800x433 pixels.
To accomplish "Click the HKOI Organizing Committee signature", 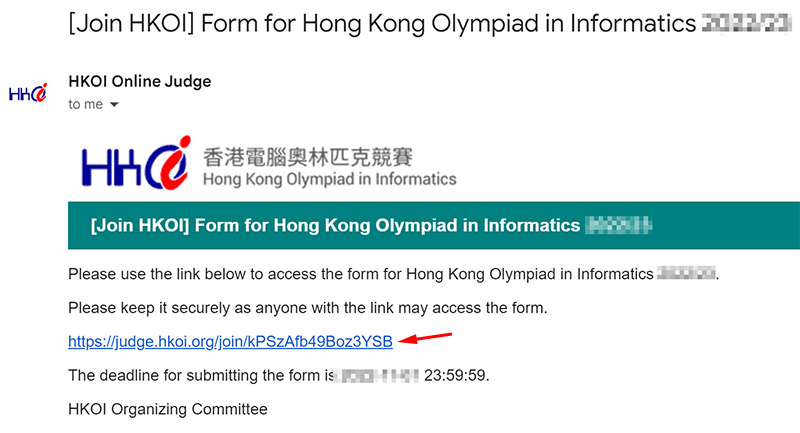I will click(x=168, y=409).
